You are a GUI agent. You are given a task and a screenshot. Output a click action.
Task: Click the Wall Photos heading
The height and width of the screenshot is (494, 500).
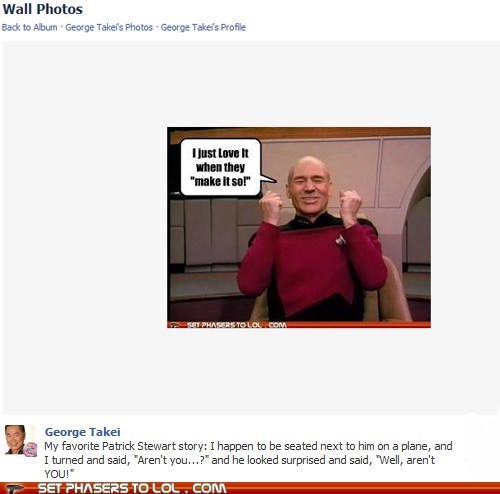[x=43, y=9]
